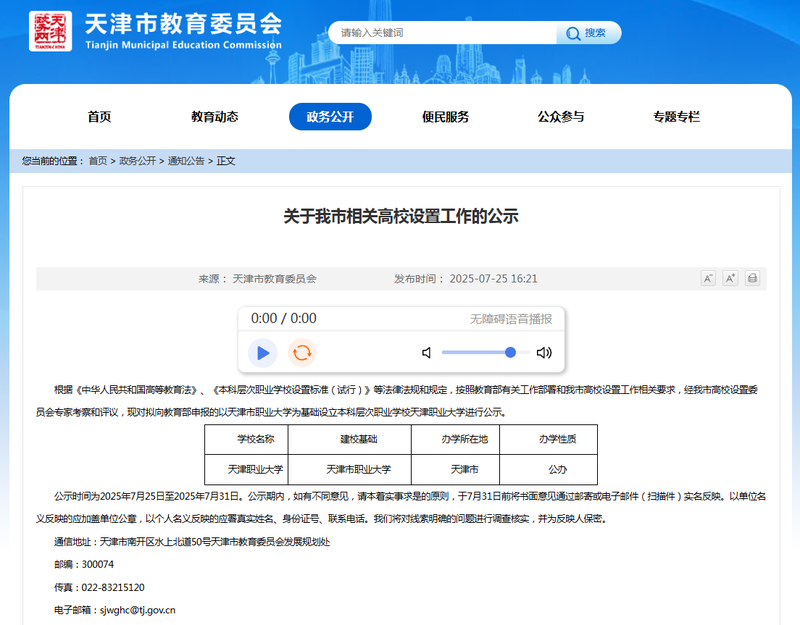Open the 首页 navigation tab
Screen dimensions: 800x625
click(x=99, y=117)
